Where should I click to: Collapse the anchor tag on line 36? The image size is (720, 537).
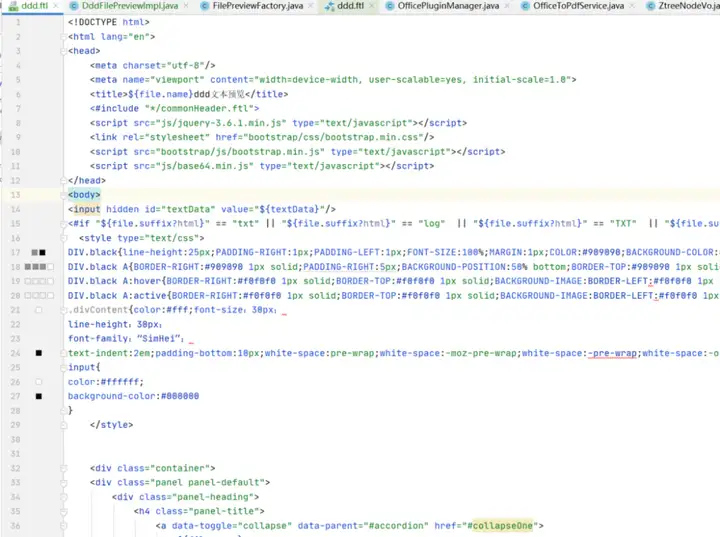(63, 526)
